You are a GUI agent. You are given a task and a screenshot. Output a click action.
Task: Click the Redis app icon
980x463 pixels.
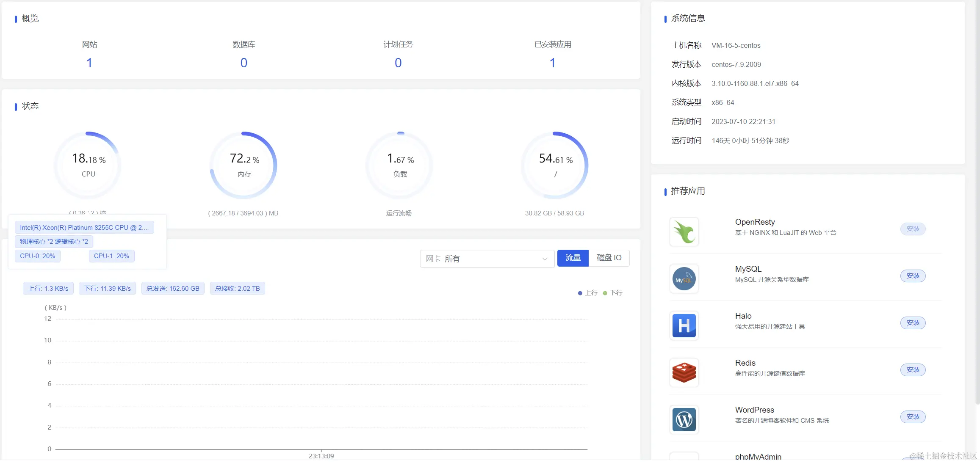coord(684,373)
